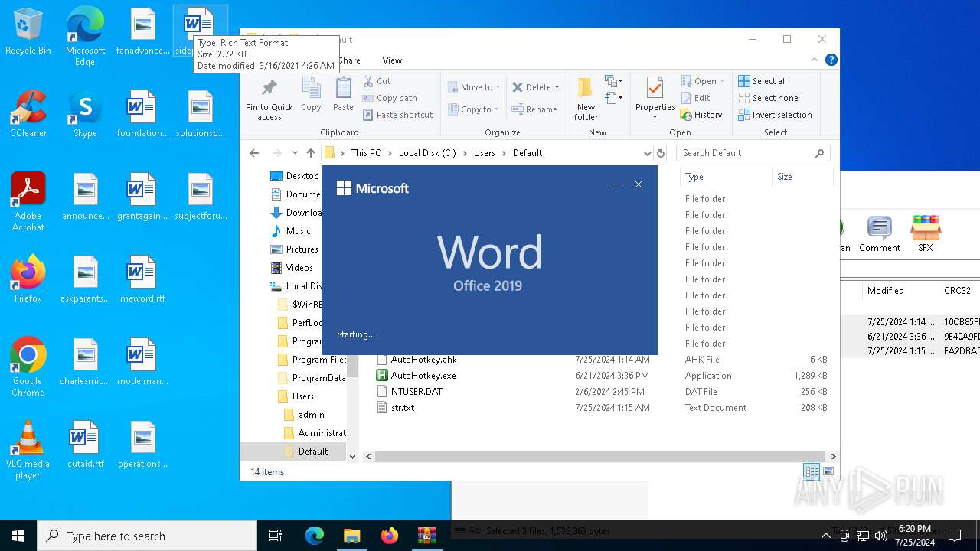The image size is (980, 551).
Task: Minimize the Word splash screen
Action: [615, 184]
